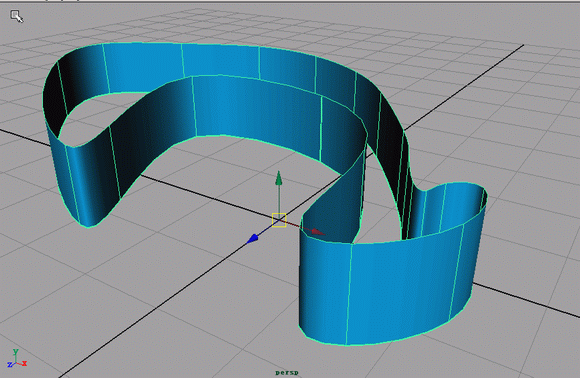This screenshot has width=580, height=378.
Task: Click the persp camera label
Action: [287, 372]
